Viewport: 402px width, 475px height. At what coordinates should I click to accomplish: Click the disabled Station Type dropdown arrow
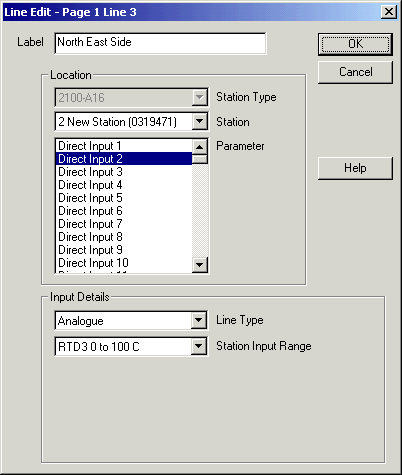click(x=199, y=97)
